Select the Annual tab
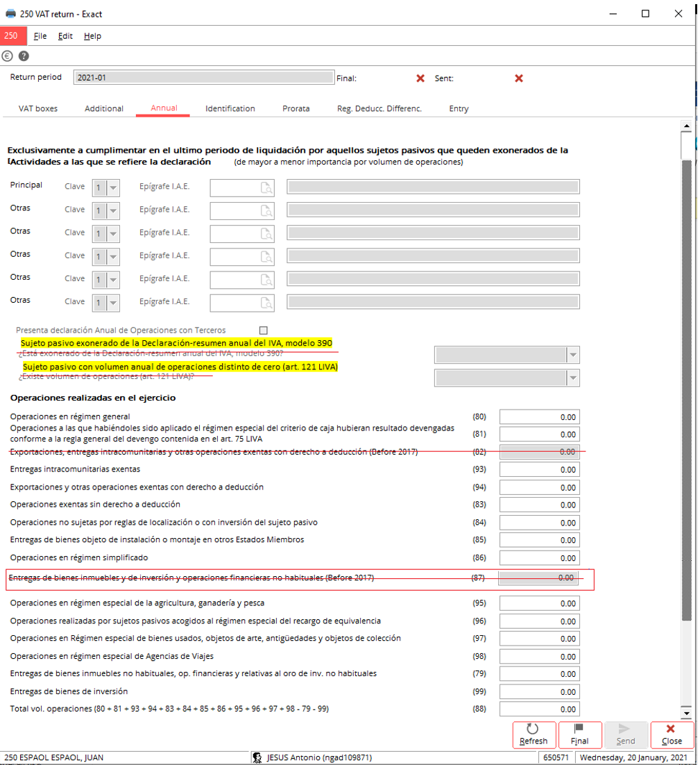Viewport: 700px width, 765px height. tap(164, 108)
